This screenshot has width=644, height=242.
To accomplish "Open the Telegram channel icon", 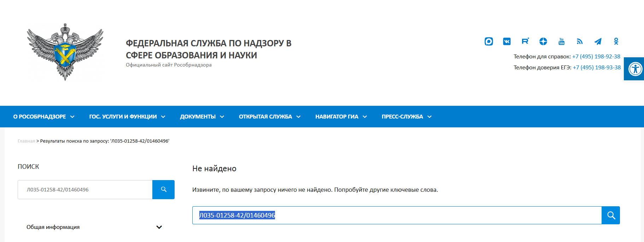I will point(598,41).
